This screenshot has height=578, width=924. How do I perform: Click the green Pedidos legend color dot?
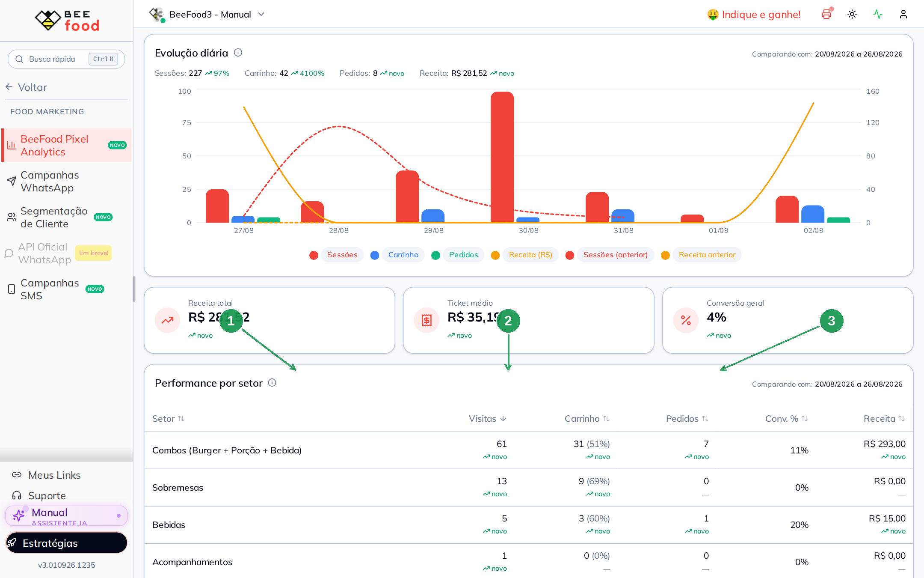click(435, 255)
